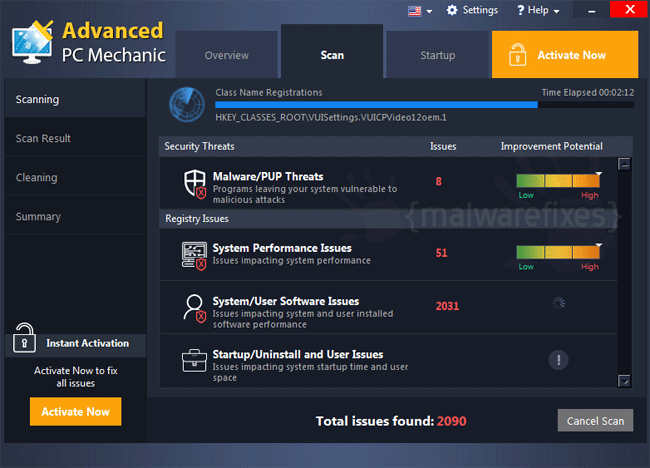Click the System Performance Issues monitor icon
650x468 pixels.
click(194, 256)
